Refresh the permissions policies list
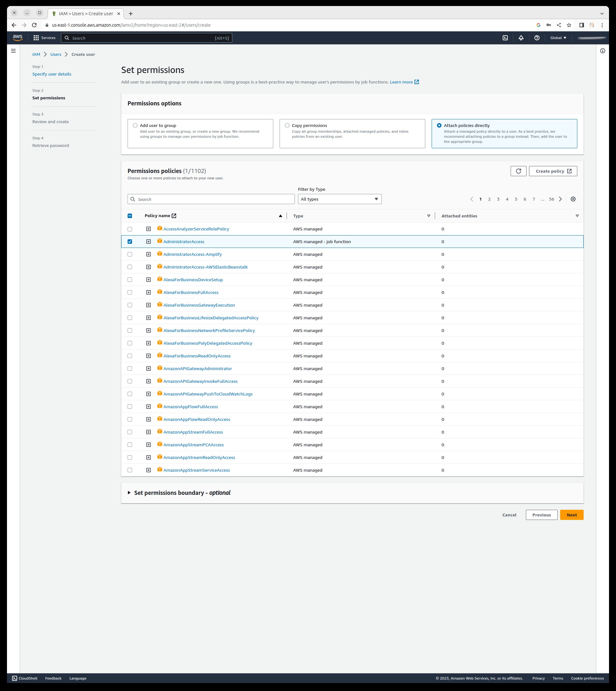 (x=518, y=171)
